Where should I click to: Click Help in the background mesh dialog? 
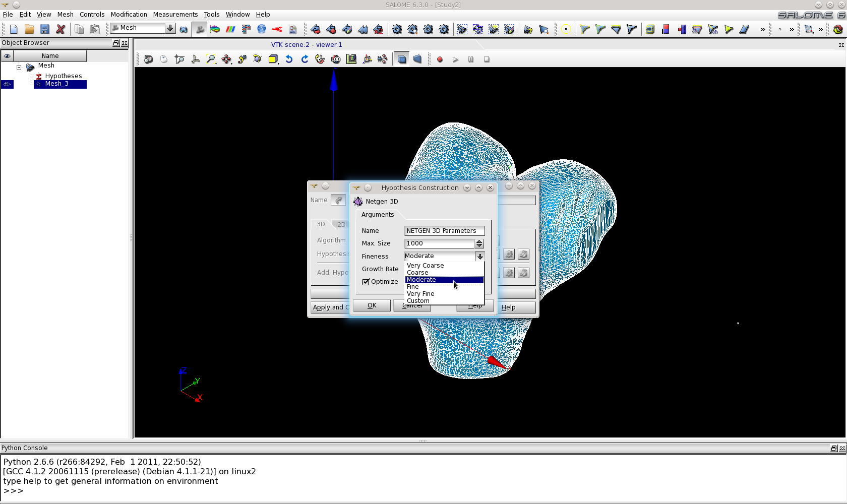[516, 307]
